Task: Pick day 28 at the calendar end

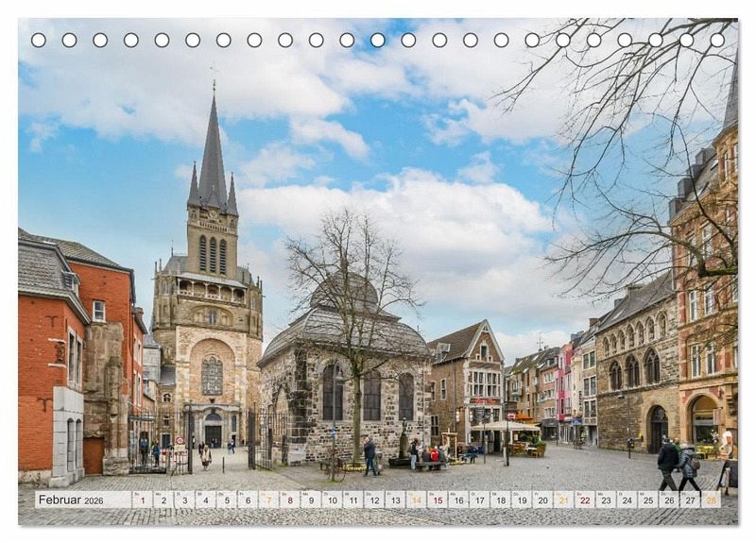Action: coord(711,500)
